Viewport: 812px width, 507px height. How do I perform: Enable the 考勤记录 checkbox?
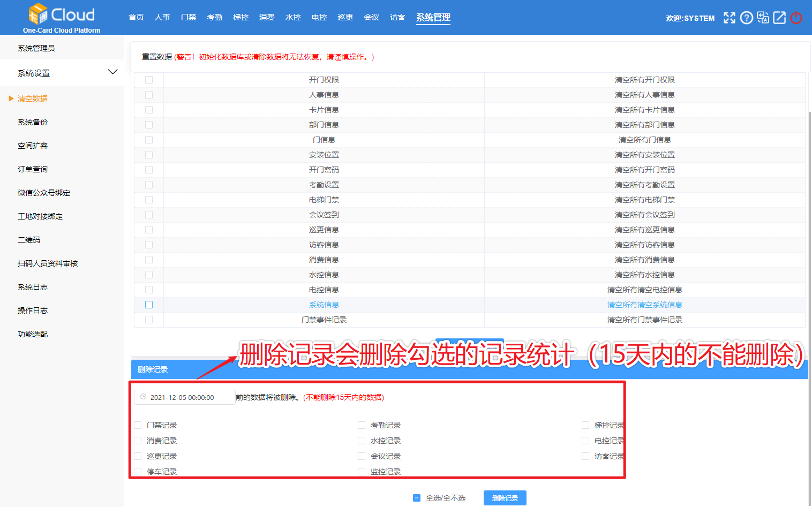[362, 425]
